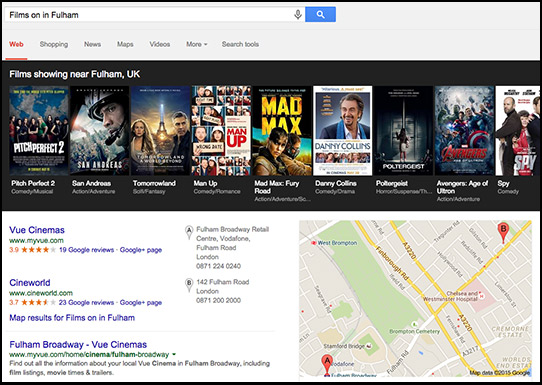Open the green arrow next to myvue URL
This screenshot has width=542, height=385.
(174, 354)
